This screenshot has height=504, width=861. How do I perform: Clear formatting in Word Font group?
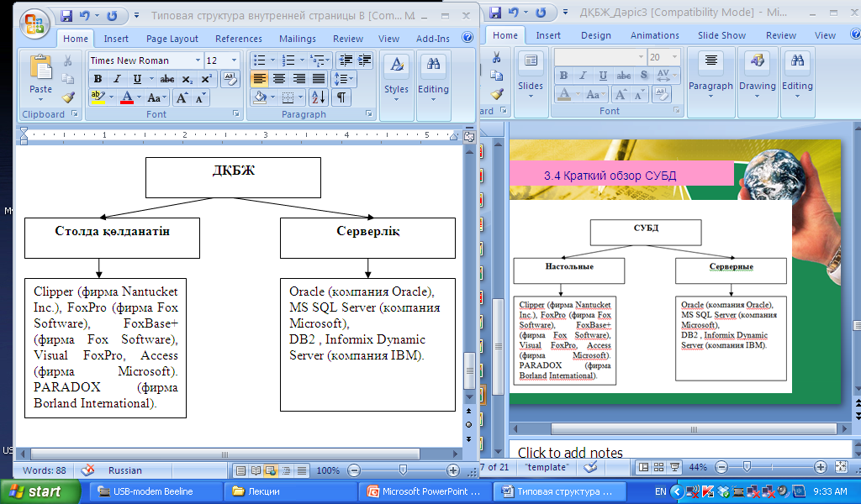pos(230,79)
